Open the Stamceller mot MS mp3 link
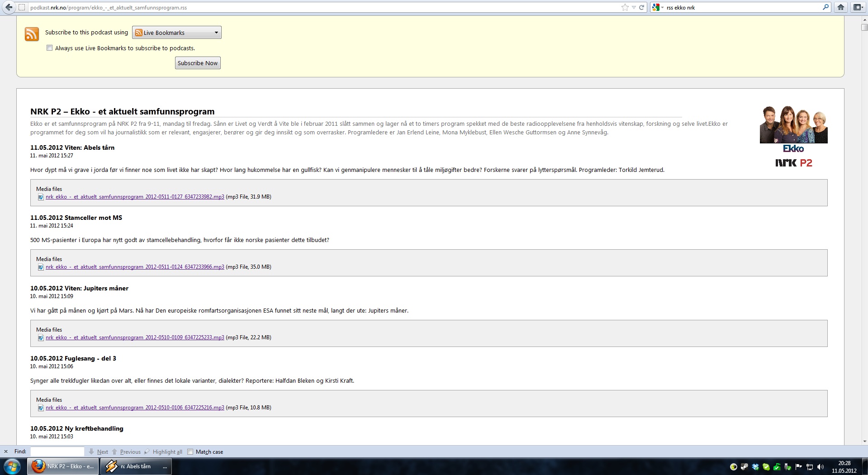 (135, 267)
